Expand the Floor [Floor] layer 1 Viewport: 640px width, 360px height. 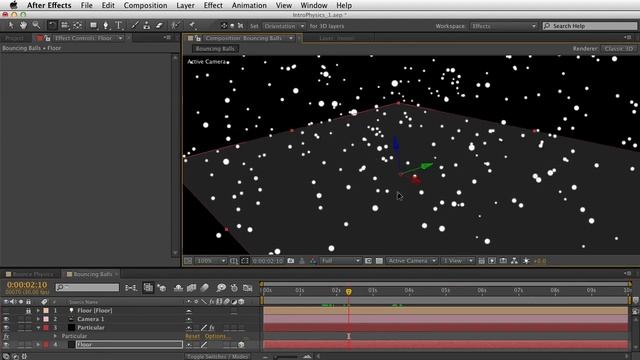38,311
